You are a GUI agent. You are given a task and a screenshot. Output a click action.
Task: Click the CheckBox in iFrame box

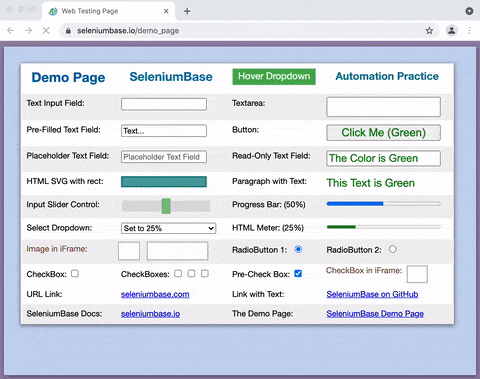pyautogui.click(x=417, y=274)
